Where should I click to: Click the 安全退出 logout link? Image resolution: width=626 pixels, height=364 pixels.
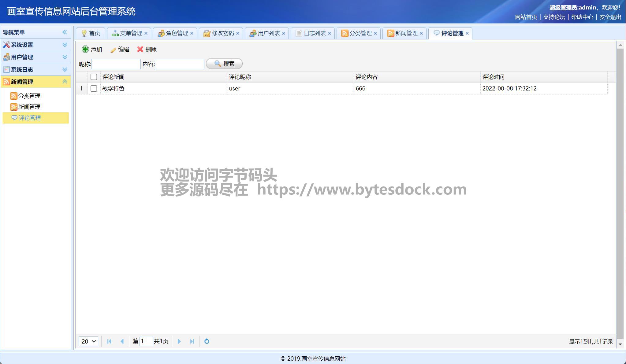(x=610, y=17)
